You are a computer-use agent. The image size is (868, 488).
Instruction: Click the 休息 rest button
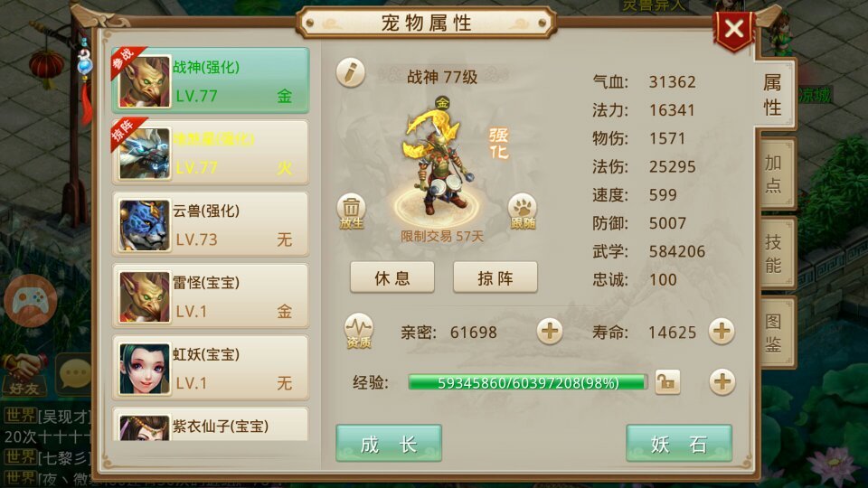pos(392,277)
